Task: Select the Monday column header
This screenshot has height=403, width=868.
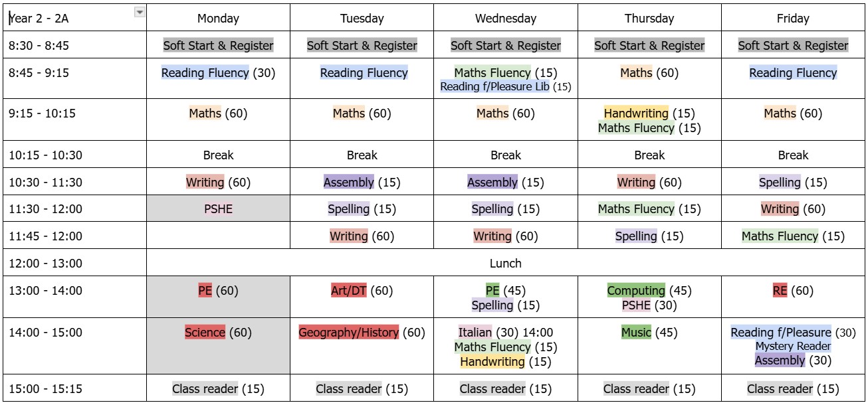Action: 218,19
